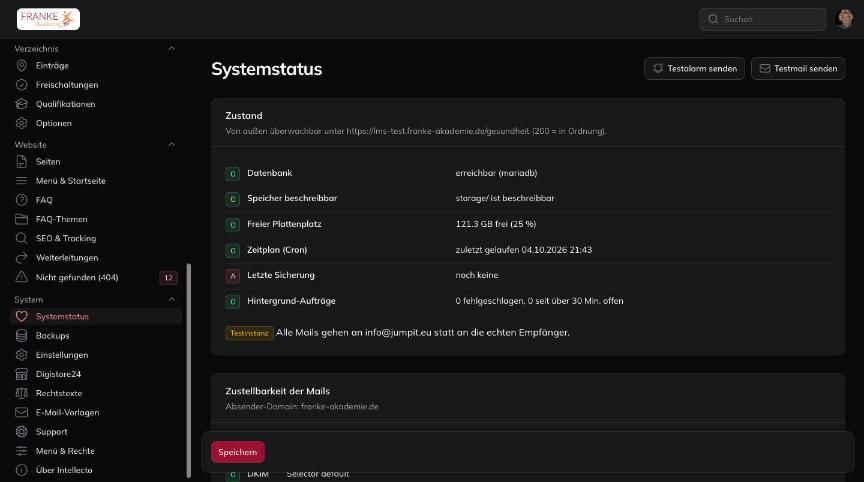Image resolution: width=864 pixels, height=482 pixels.
Task: Click the magnifier icon in search field
Action: point(713,19)
